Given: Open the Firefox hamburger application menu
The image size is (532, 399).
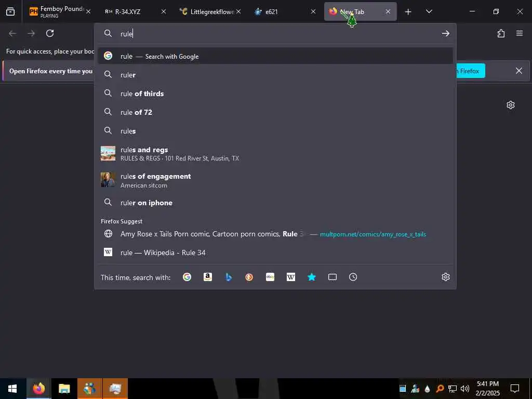Looking at the screenshot, I should (x=520, y=33).
